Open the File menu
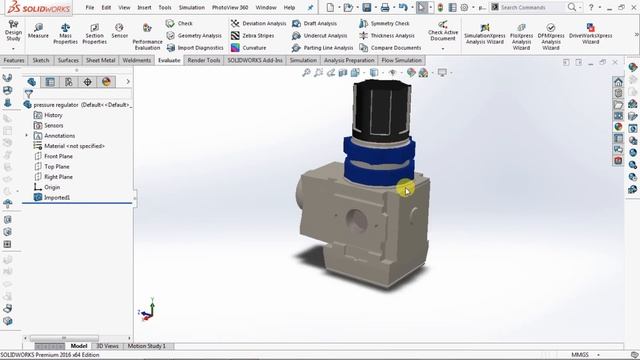 click(90, 7)
